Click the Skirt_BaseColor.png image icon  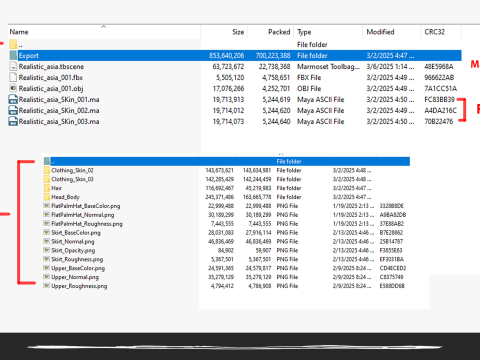(x=47, y=232)
